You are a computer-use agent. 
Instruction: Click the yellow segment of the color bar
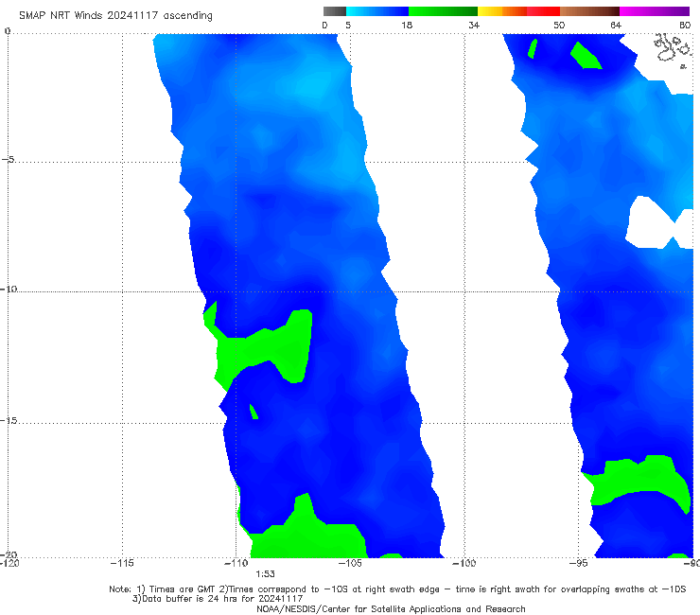coord(490,11)
